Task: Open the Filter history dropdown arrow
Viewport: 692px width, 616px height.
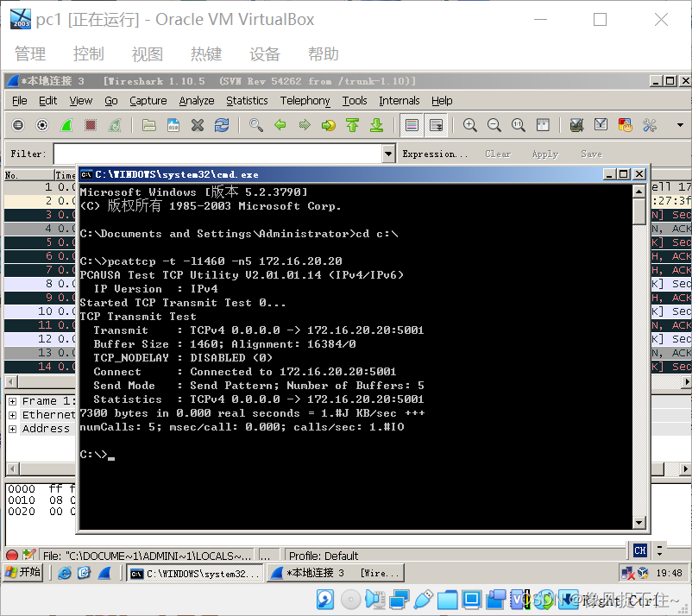Action: (x=388, y=154)
